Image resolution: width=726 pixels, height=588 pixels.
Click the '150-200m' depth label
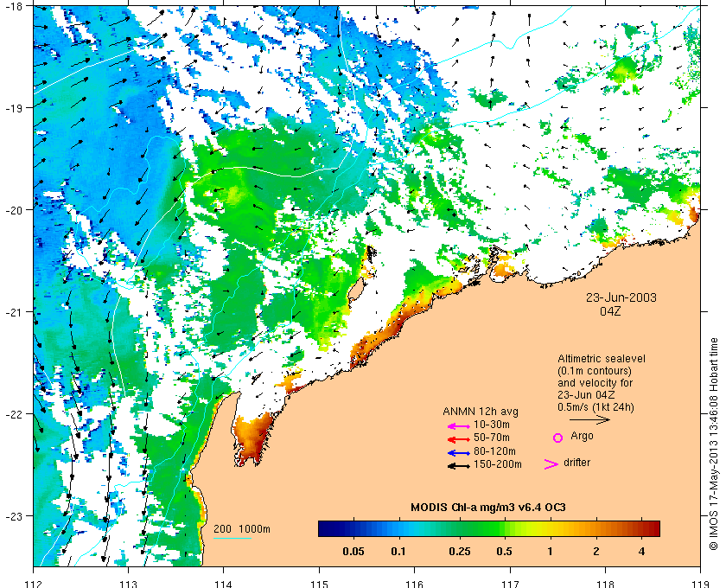pos(498,464)
